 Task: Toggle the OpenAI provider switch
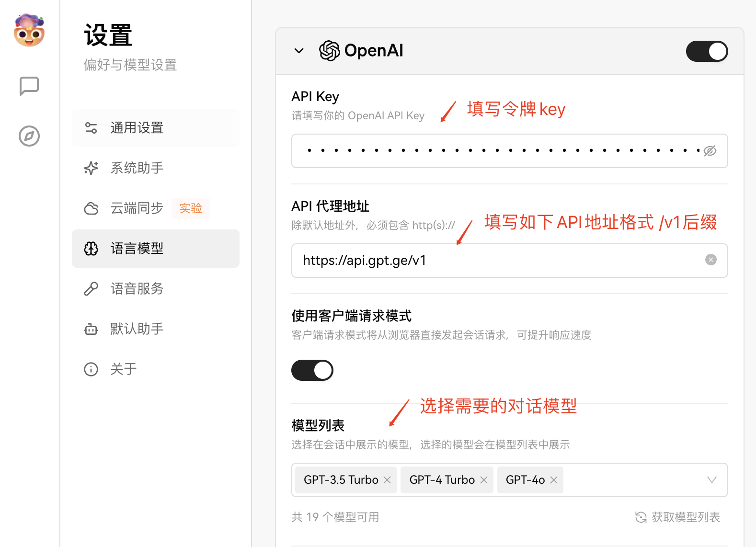click(707, 51)
